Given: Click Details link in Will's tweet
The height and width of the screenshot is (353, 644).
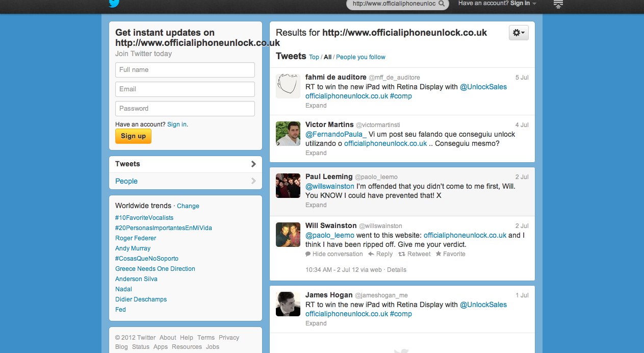Looking at the screenshot, I should point(397,270).
